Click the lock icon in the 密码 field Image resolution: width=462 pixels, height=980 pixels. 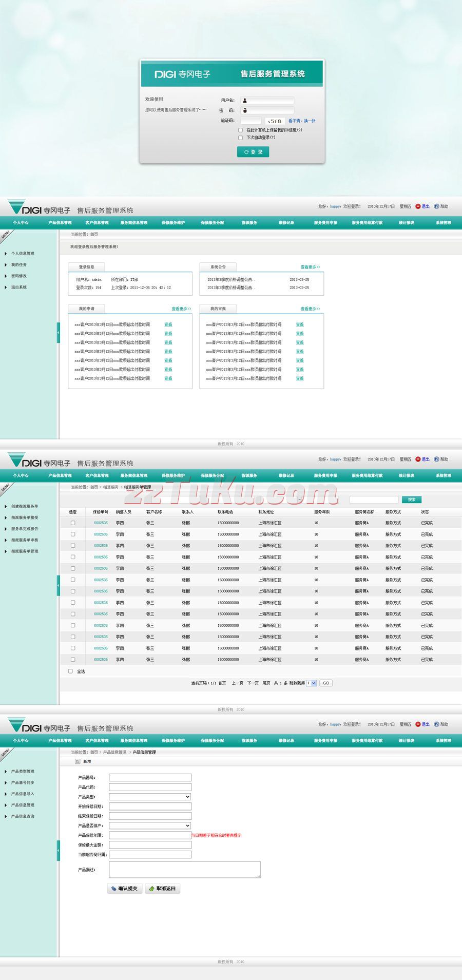click(245, 110)
